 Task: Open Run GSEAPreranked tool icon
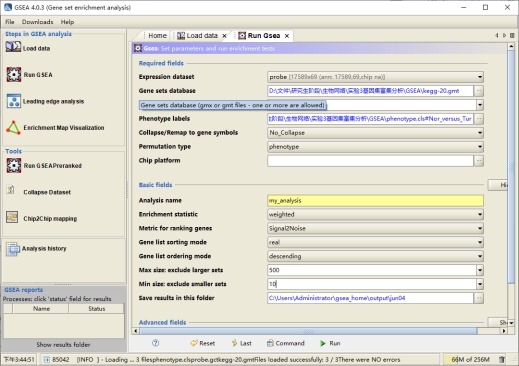14,165
